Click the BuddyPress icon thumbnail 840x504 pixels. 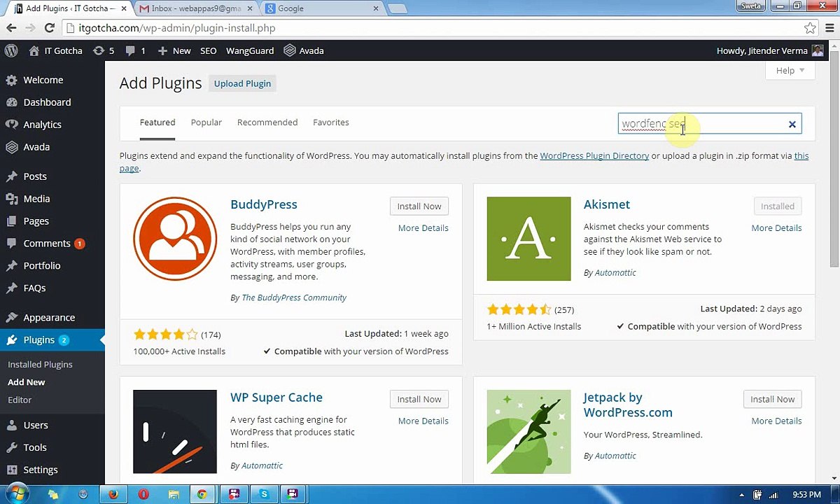tap(175, 239)
